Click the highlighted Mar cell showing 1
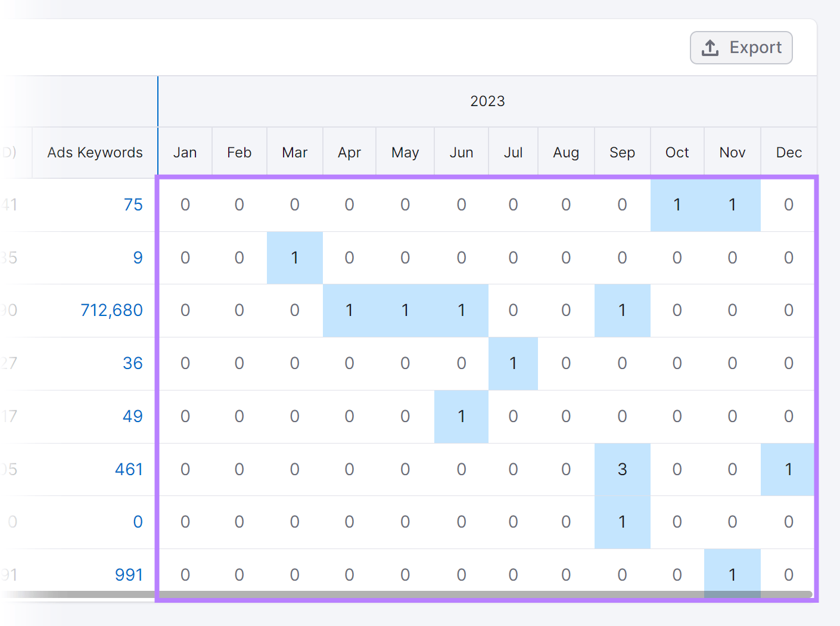The image size is (840, 626). (294, 258)
